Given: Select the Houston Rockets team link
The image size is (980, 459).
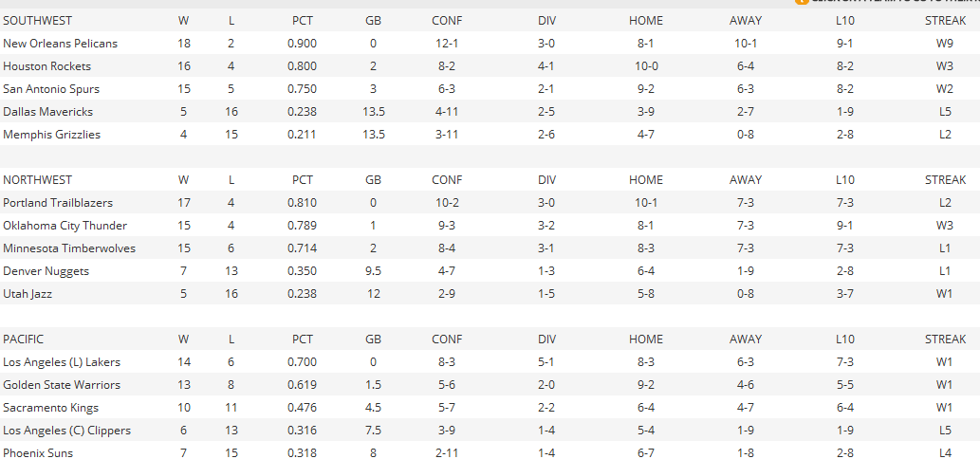Looking at the screenshot, I should [47, 66].
